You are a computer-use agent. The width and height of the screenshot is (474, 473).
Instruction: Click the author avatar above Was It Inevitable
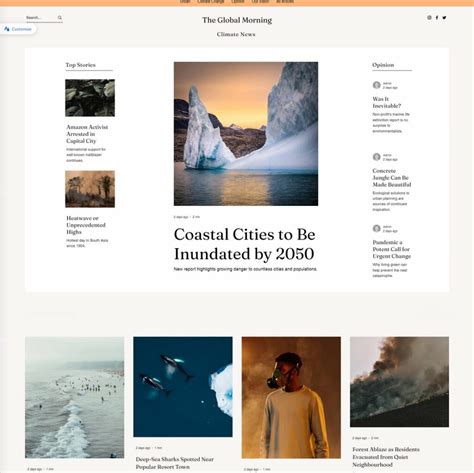point(376,85)
